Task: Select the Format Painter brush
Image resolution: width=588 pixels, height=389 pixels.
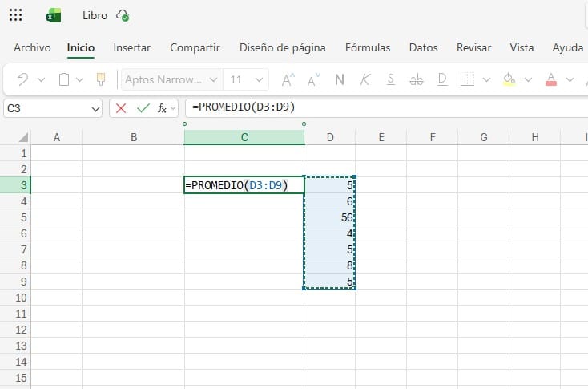Action: coord(101,79)
